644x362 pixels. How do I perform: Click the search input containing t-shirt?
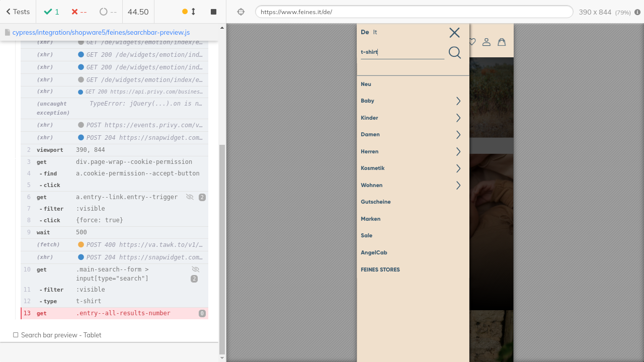pos(402,52)
